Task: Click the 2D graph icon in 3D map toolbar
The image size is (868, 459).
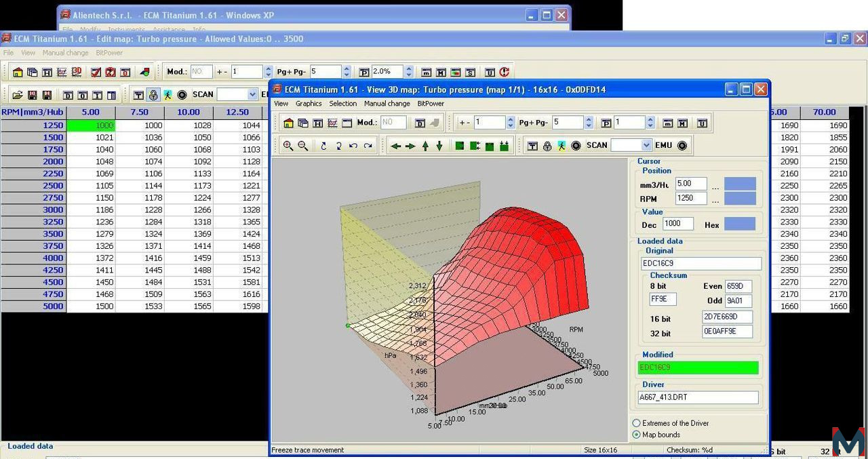Action: tap(332, 123)
